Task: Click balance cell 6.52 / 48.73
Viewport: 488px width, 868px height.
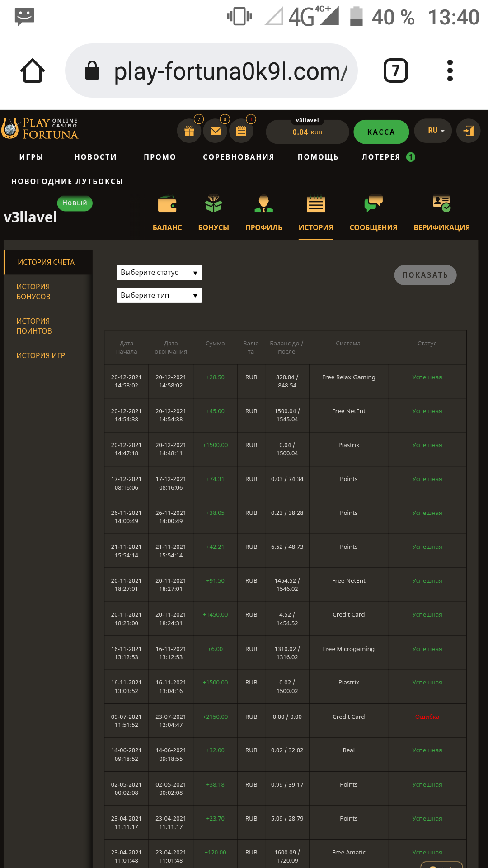Action: click(x=287, y=547)
